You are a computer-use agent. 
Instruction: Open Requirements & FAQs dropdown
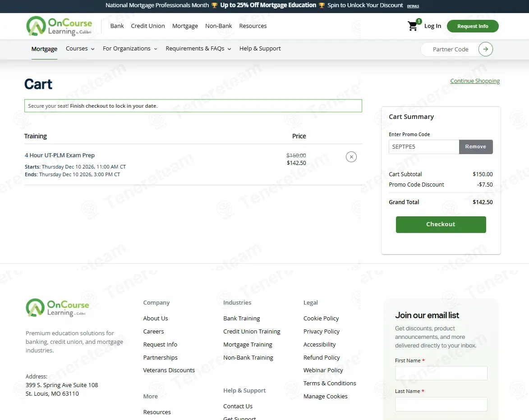(198, 49)
